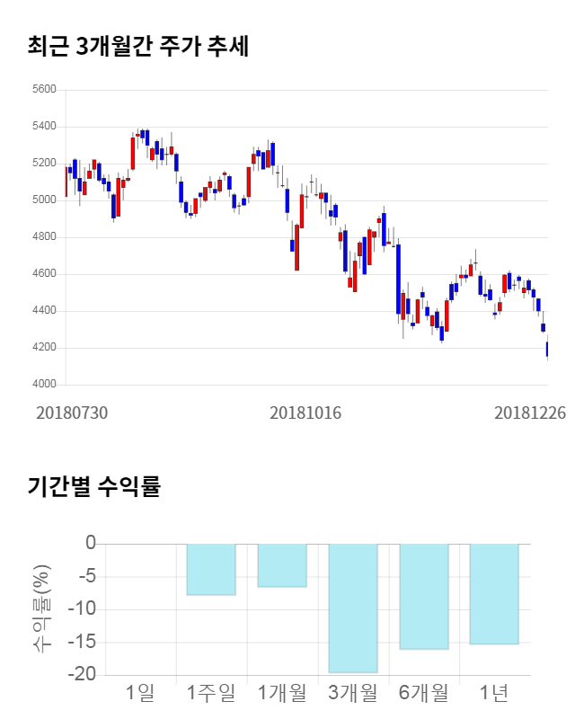Click the '수익률(%)' y-axis title
Screen dimensions: 575x728
(x=41, y=609)
